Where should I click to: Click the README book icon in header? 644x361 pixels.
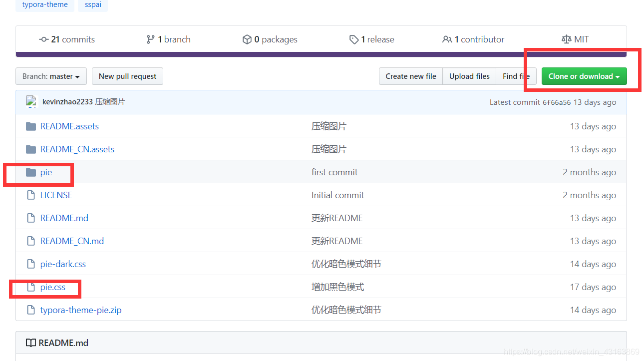click(x=31, y=343)
